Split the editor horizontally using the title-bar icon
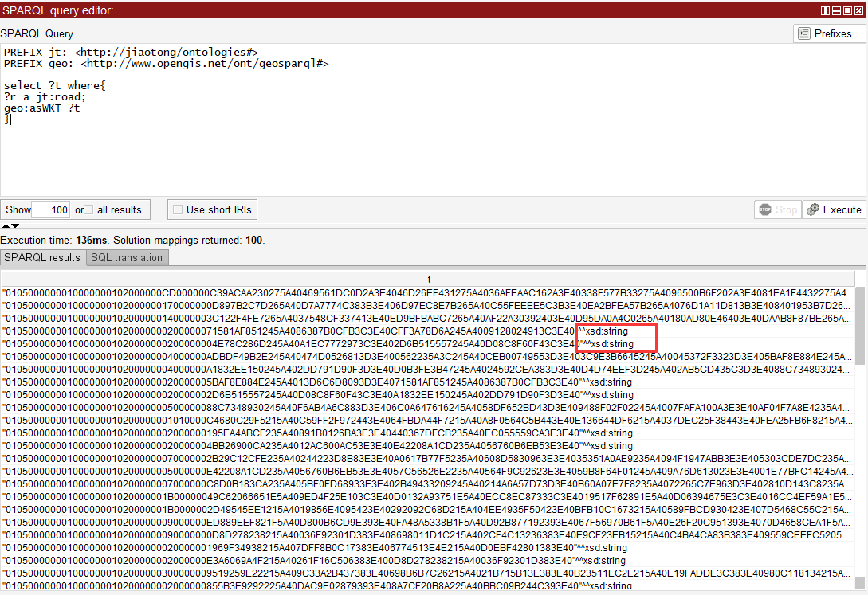This screenshot has height=595, width=868. (836, 10)
